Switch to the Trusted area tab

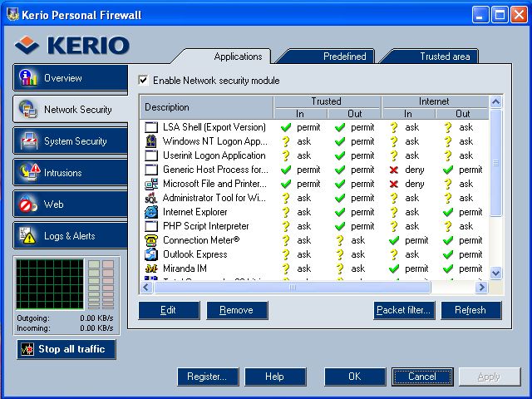click(x=429, y=57)
